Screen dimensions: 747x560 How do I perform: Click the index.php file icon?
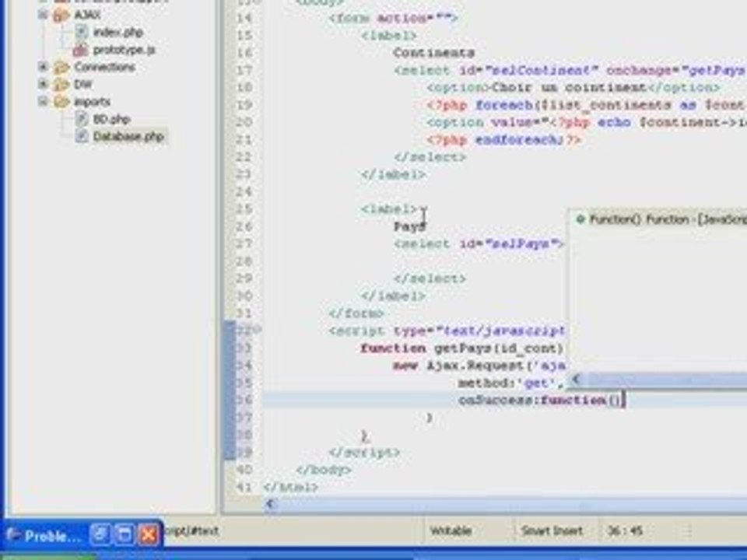point(82,32)
